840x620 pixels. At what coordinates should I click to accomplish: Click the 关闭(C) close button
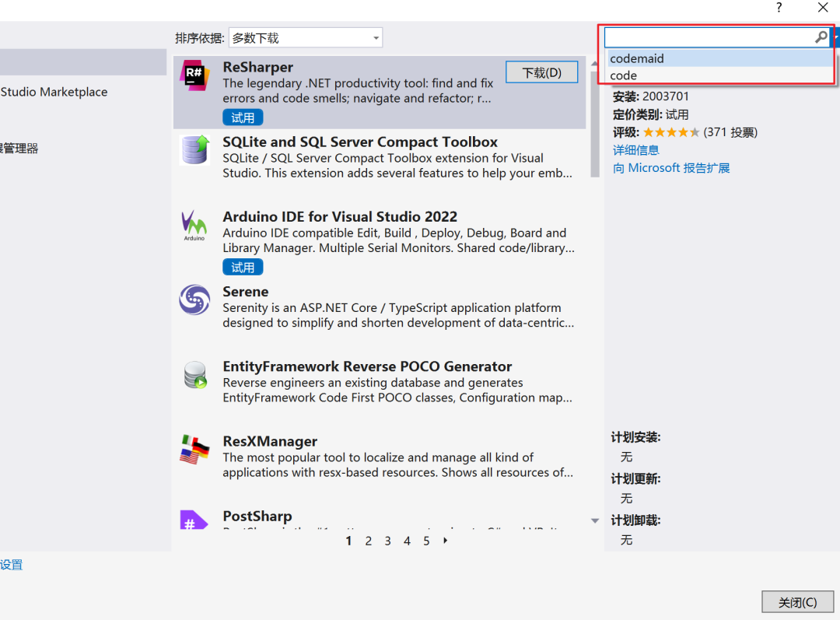click(798, 602)
